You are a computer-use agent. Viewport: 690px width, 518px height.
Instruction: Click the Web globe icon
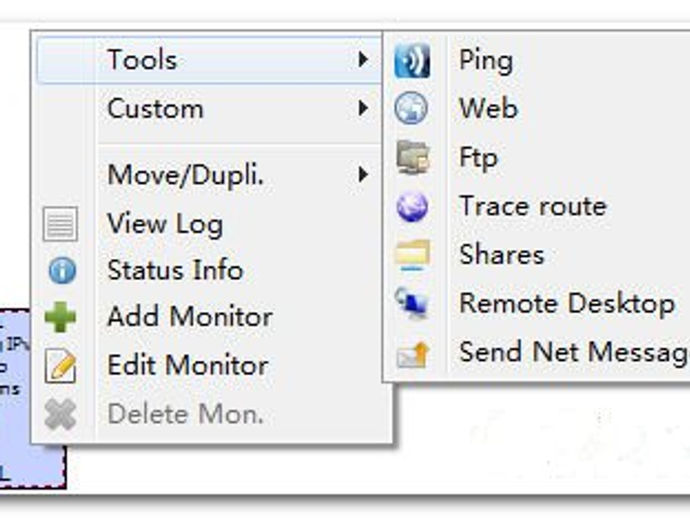tap(411, 108)
